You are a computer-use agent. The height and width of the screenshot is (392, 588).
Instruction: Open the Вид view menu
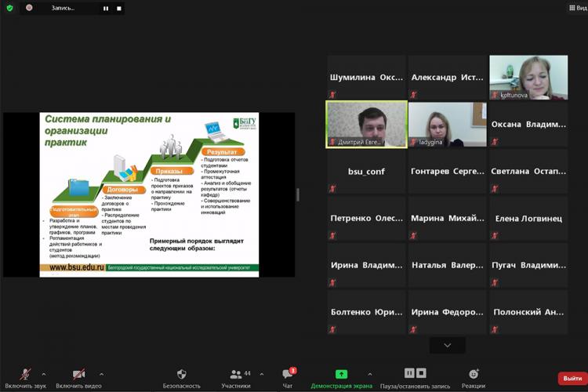576,8
